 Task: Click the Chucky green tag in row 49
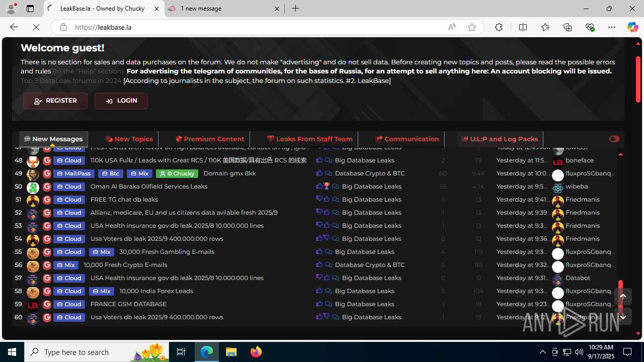click(177, 173)
